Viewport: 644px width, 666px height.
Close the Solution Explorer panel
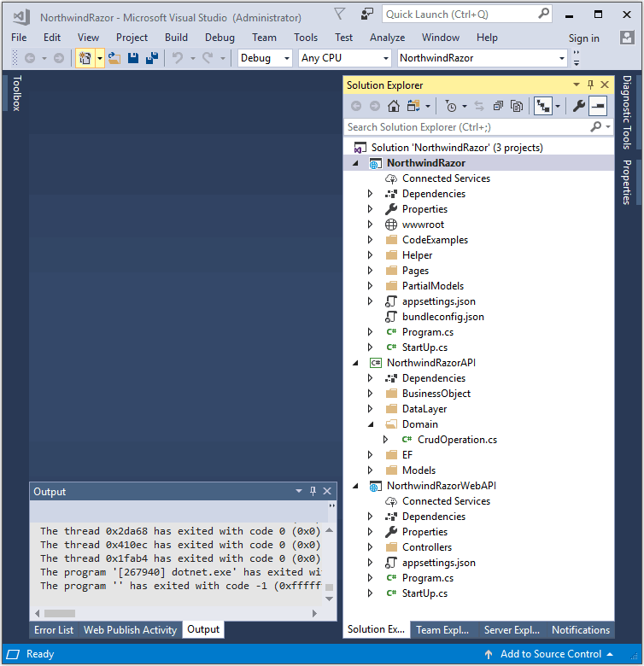pyautogui.click(x=605, y=85)
